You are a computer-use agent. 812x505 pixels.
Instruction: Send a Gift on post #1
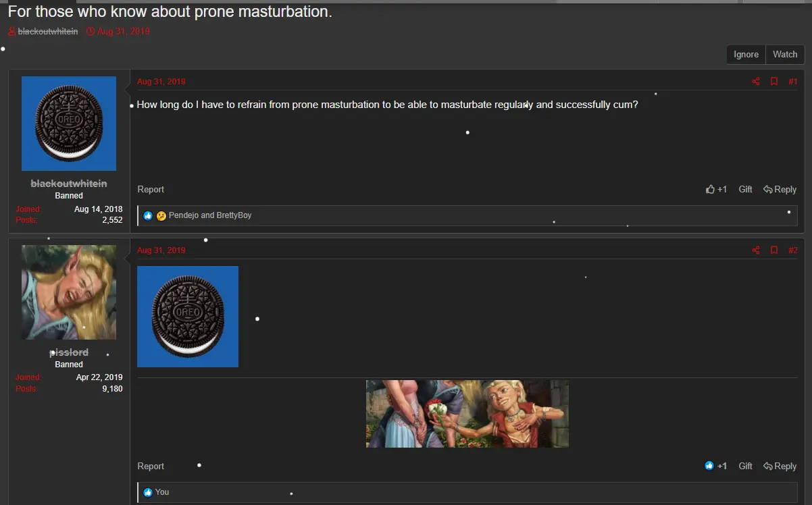745,190
